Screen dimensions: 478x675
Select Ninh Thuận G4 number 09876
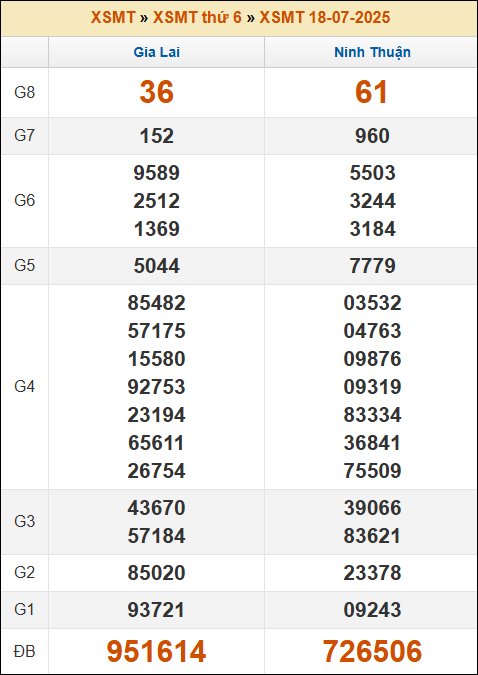click(x=372, y=359)
